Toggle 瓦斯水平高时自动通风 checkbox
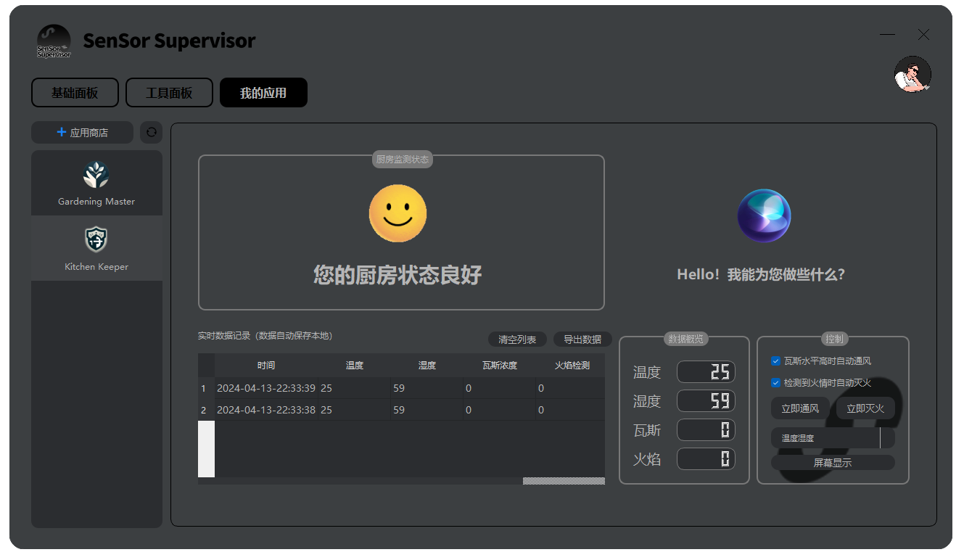 [x=776, y=361]
